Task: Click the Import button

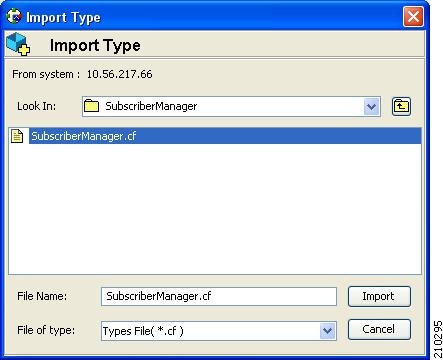Action: click(x=379, y=296)
